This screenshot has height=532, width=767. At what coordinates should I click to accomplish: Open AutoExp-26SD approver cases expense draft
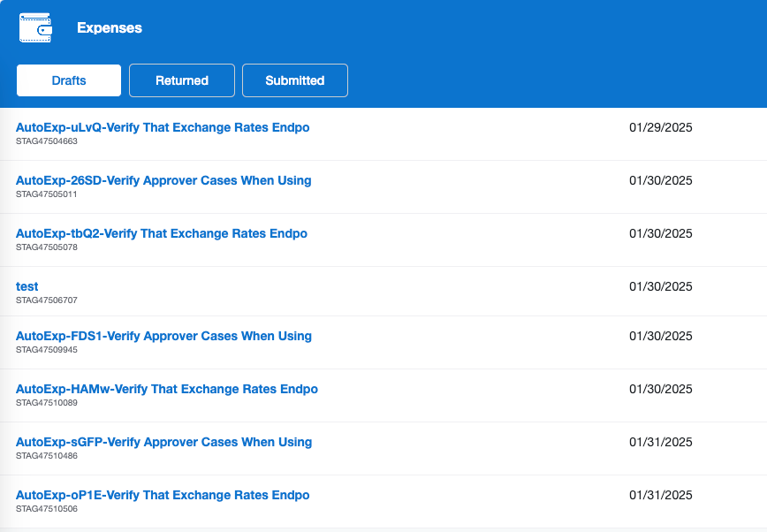coord(163,180)
